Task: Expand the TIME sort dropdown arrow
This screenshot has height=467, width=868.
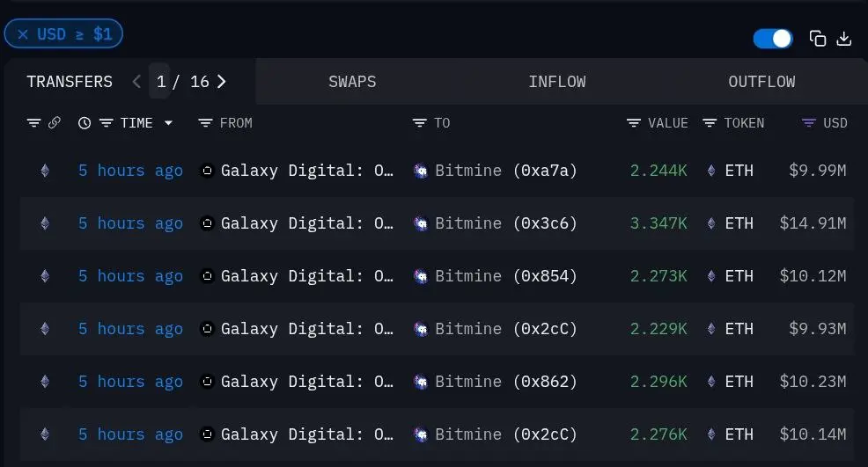Action: (x=168, y=123)
